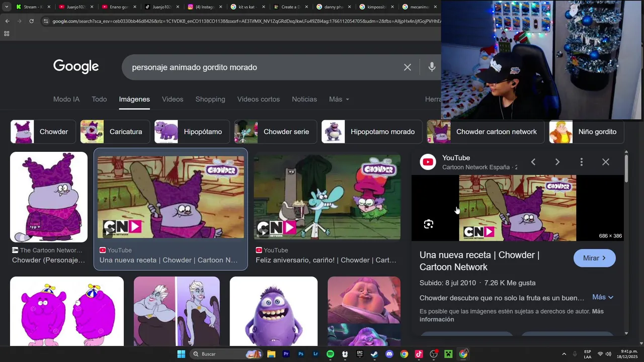Viewport: 644px width, 362px height.
Task: Open volume control in system tray
Action: click(x=608, y=354)
